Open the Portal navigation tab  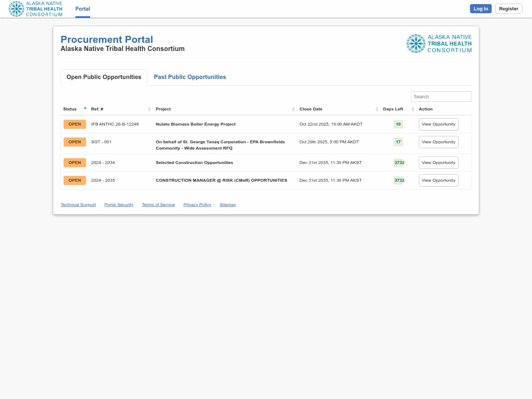(82, 9)
